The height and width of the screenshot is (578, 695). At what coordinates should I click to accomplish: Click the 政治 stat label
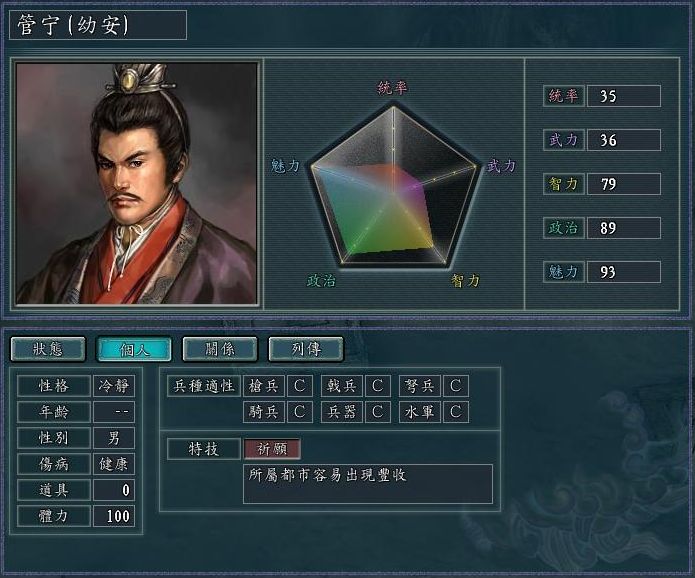(x=563, y=228)
